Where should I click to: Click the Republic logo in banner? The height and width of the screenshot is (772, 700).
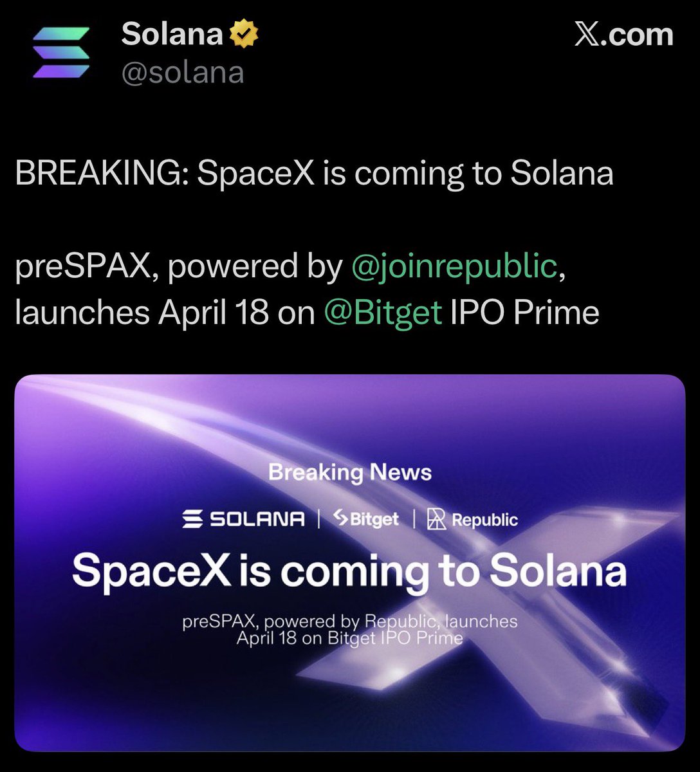[473, 520]
